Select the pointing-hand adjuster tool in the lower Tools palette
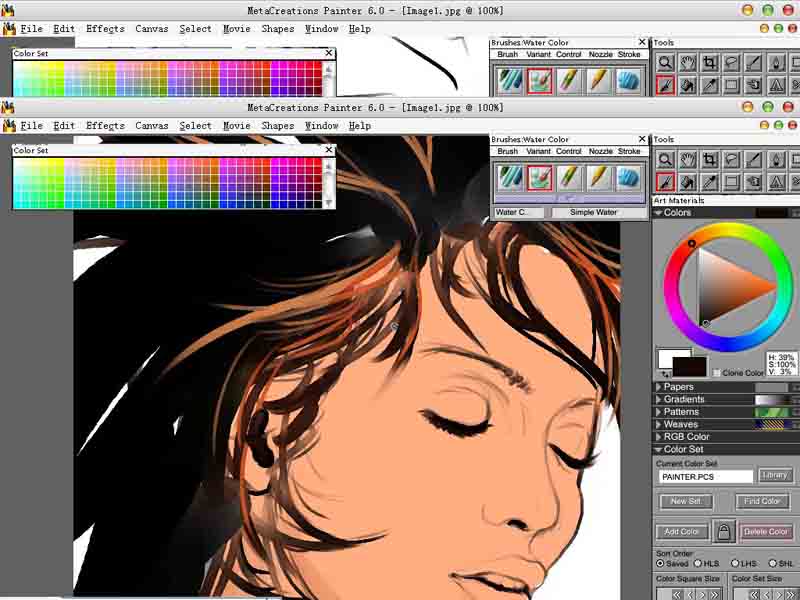The image size is (800, 600). click(x=754, y=182)
